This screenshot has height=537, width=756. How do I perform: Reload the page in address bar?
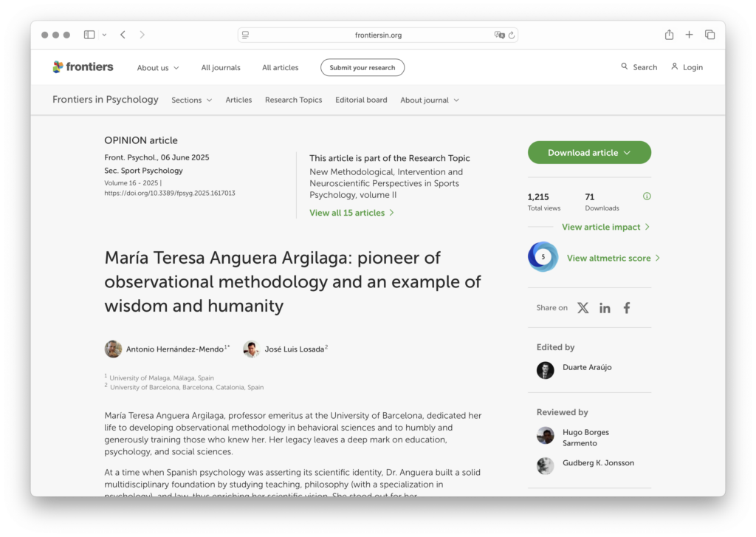pos(512,35)
